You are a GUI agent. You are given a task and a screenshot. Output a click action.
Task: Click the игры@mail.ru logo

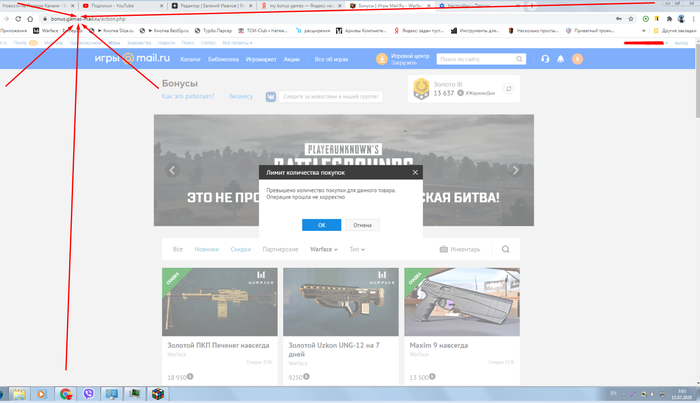[x=132, y=58]
